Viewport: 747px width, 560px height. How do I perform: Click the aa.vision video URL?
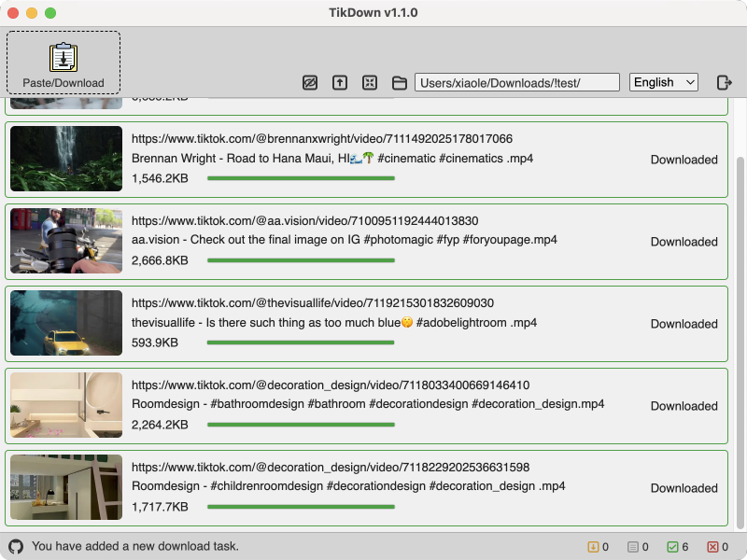[x=305, y=221]
